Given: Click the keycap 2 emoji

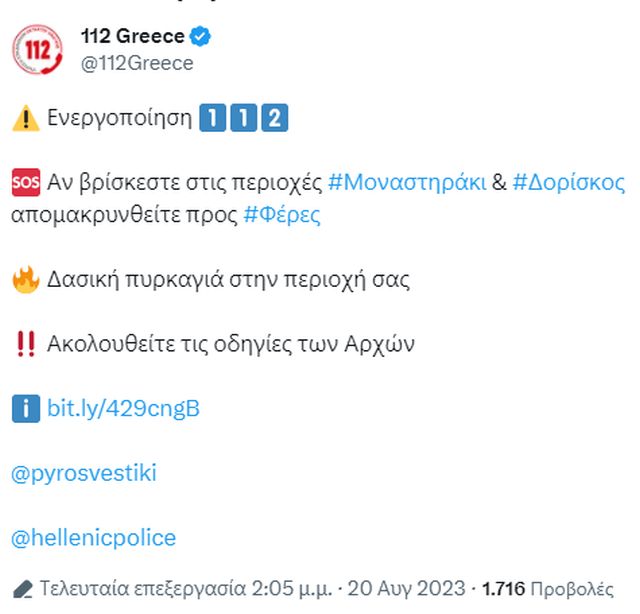Looking at the screenshot, I should coord(275,119).
